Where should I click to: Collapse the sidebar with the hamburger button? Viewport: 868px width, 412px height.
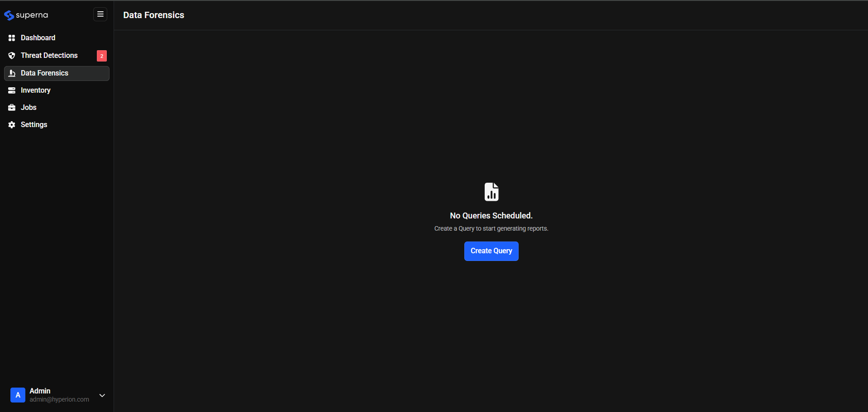coord(100,14)
